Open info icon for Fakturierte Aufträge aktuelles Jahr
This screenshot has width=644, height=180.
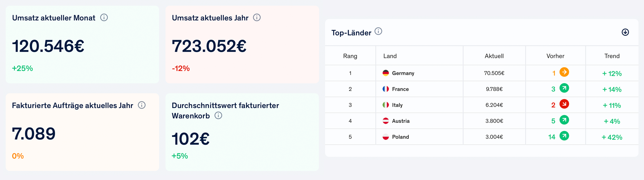(142, 105)
